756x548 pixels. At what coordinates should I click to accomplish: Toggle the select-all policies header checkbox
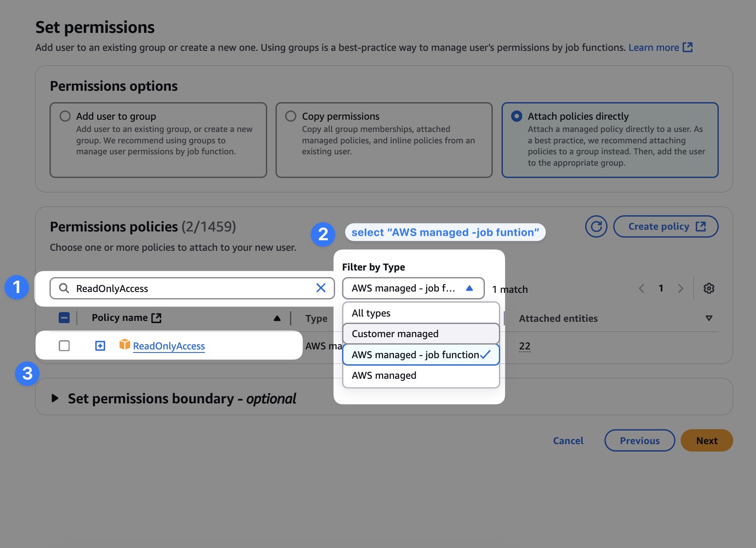click(64, 318)
